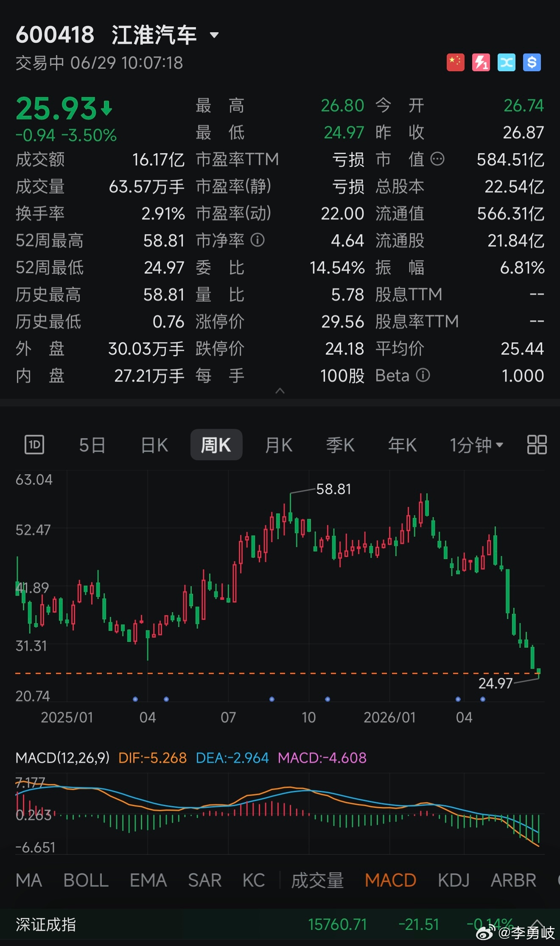
Task: Switch to the 月K chart tab
Action: coord(279,445)
